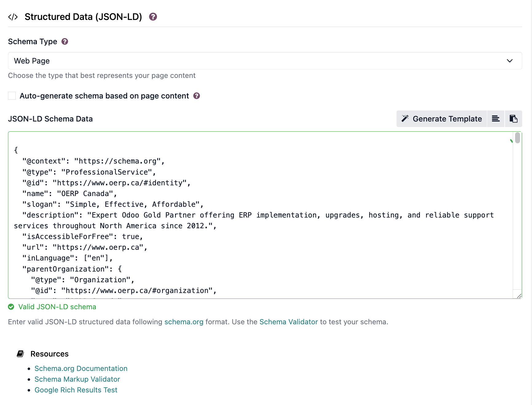
Task: Open Schema.org Documentation
Action: coord(81,368)
